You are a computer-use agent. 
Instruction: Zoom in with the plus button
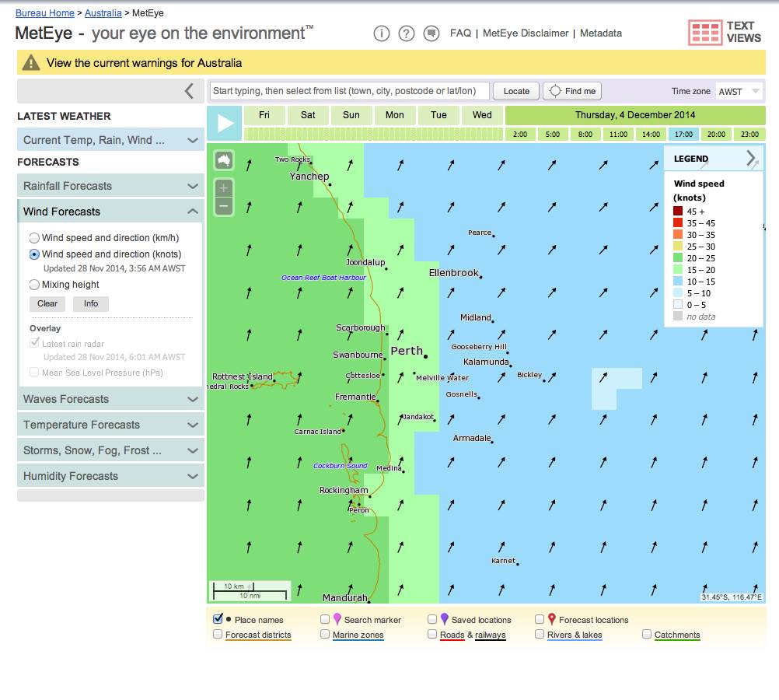tap(224, 188)
